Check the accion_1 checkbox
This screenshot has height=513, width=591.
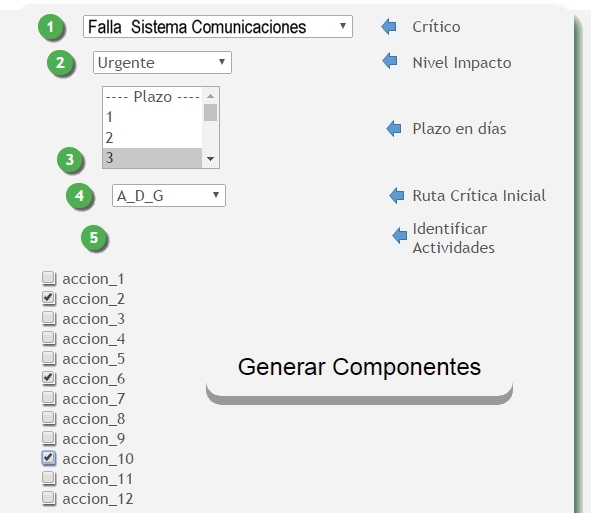[x=49, y=278]
